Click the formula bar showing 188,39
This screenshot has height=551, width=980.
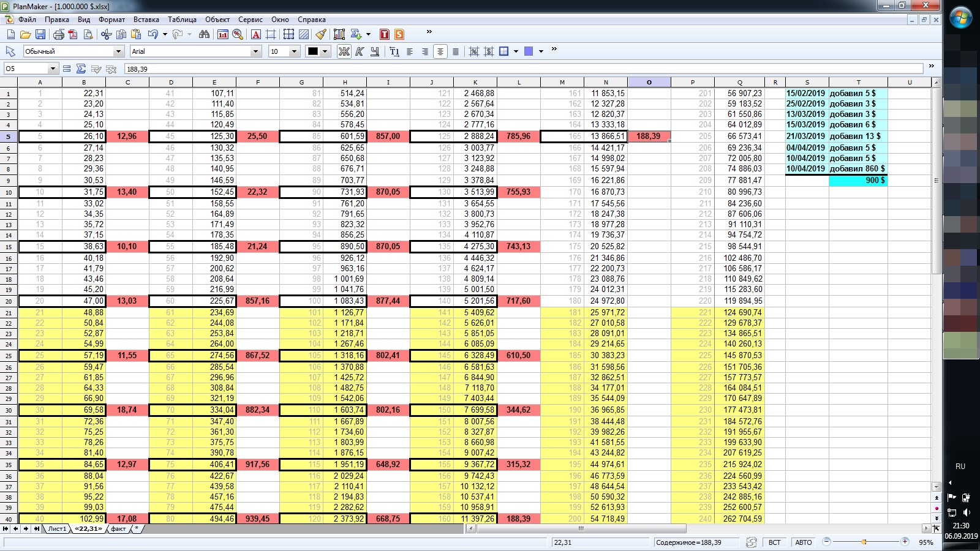pos(521,69)
